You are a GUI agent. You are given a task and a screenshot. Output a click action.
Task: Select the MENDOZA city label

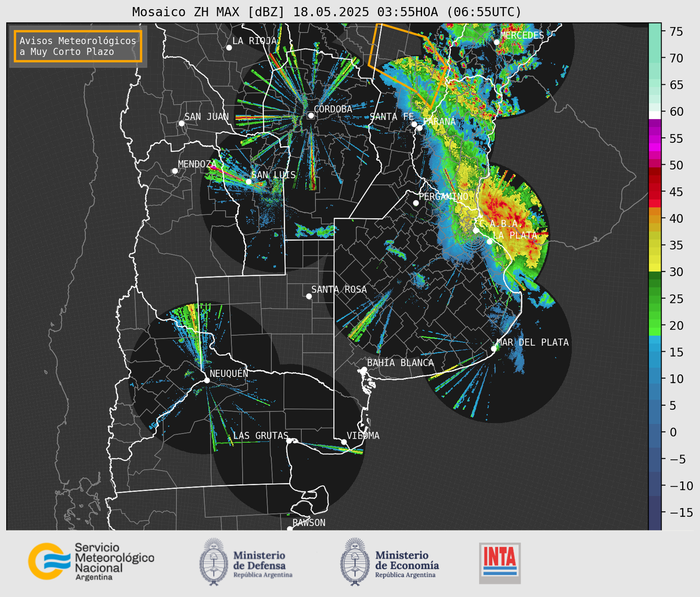pos(197,164)
